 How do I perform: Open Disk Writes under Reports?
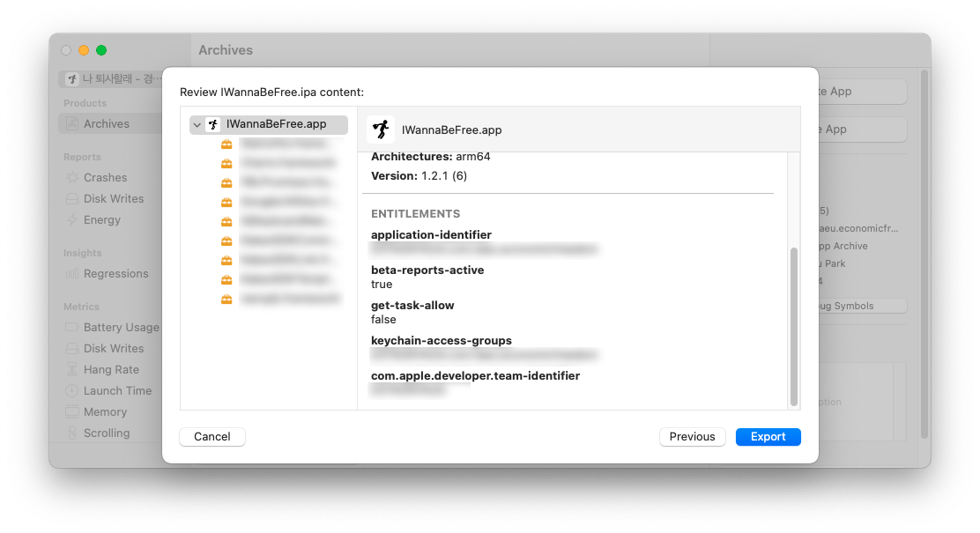click(x=113, y=199)
